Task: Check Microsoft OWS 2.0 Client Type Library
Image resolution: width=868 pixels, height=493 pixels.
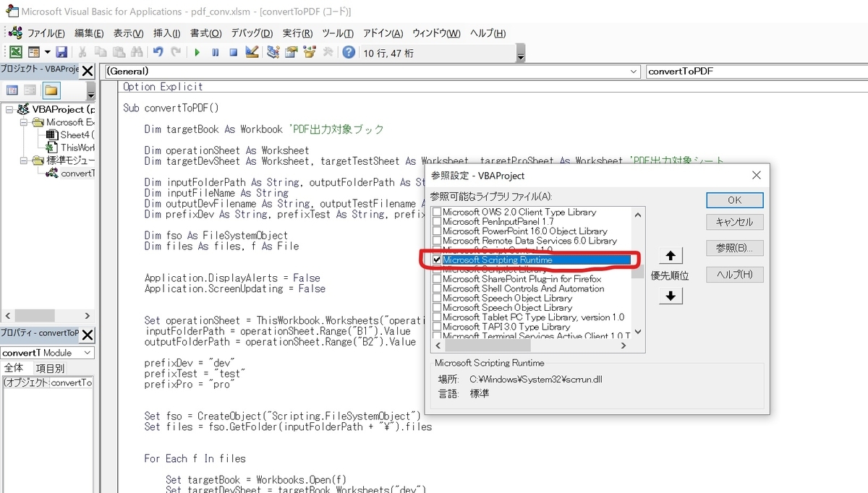Action: pyautogui.click(x=436, y=213)
